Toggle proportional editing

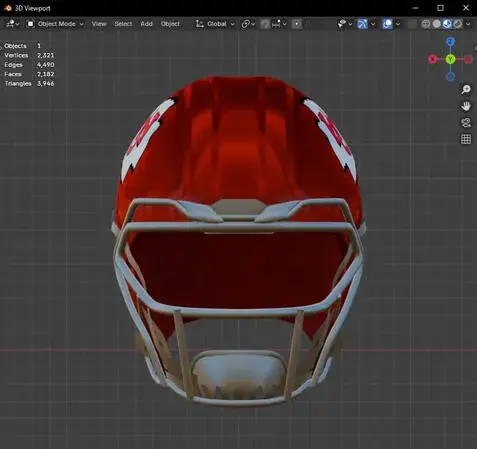point(297,24)
